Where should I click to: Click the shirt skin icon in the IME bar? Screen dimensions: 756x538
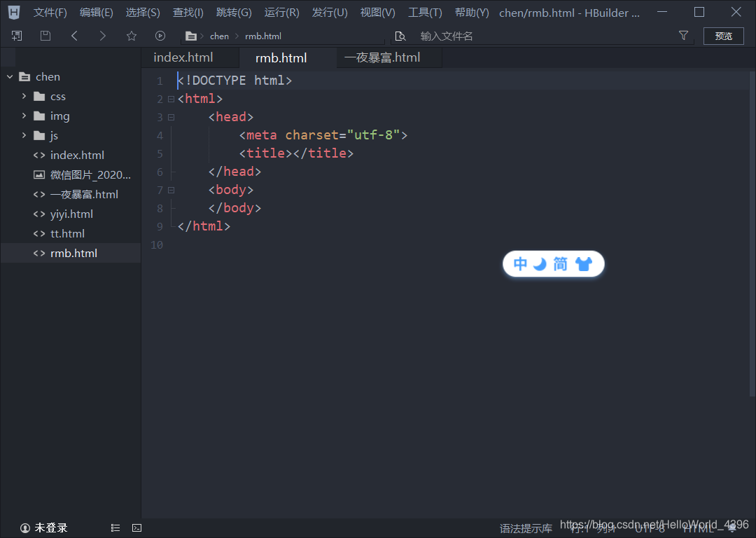pyautogui.click(x=583, y=264)
